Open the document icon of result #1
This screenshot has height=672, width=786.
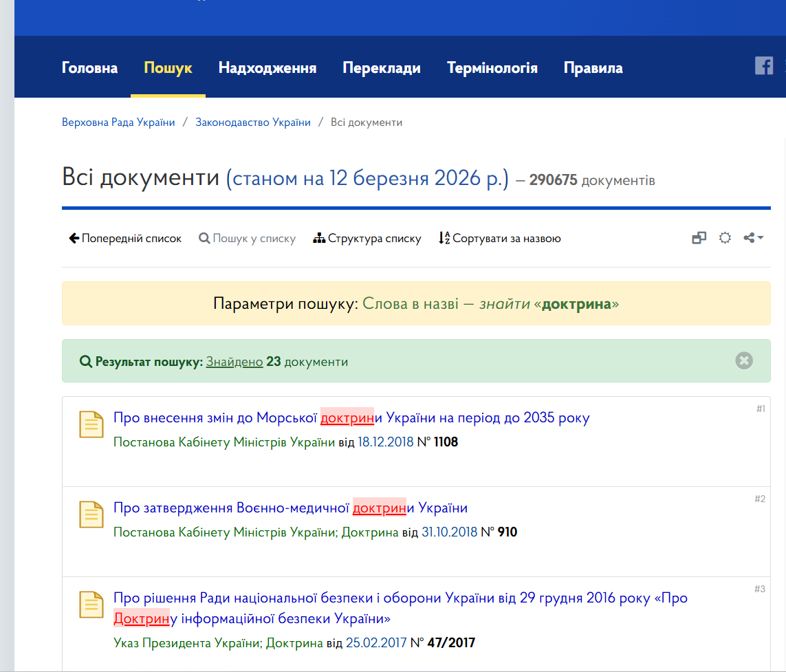pyautogui.click(x=91, y=424)
